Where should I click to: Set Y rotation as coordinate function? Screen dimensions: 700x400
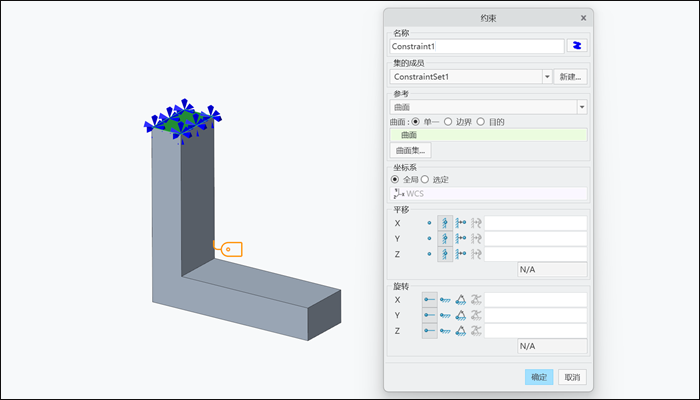click(476, 315)
